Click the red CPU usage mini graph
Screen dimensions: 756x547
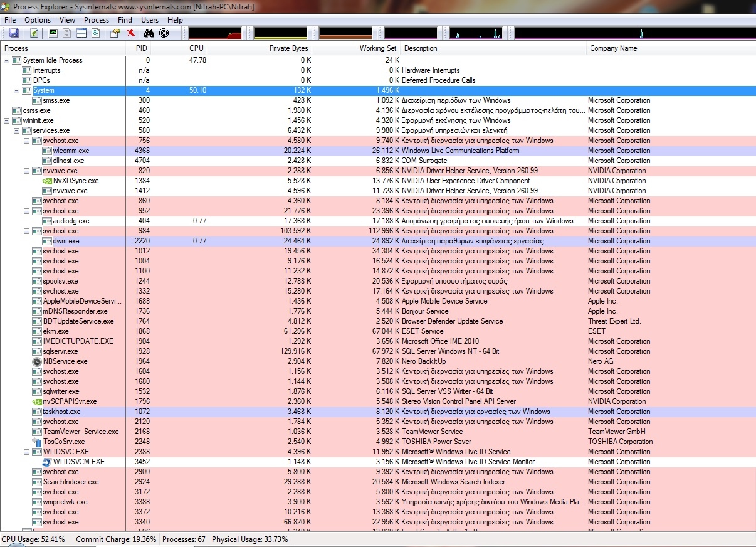point(215,33)
